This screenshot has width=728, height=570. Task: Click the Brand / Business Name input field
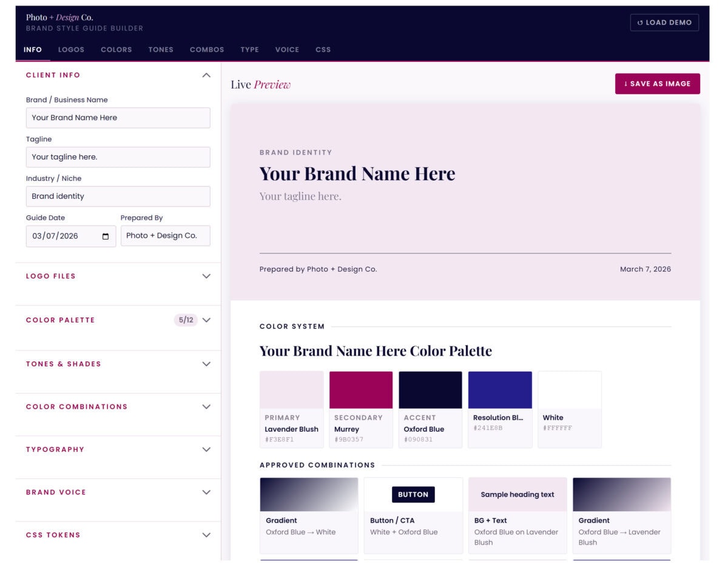pos(118,118)
